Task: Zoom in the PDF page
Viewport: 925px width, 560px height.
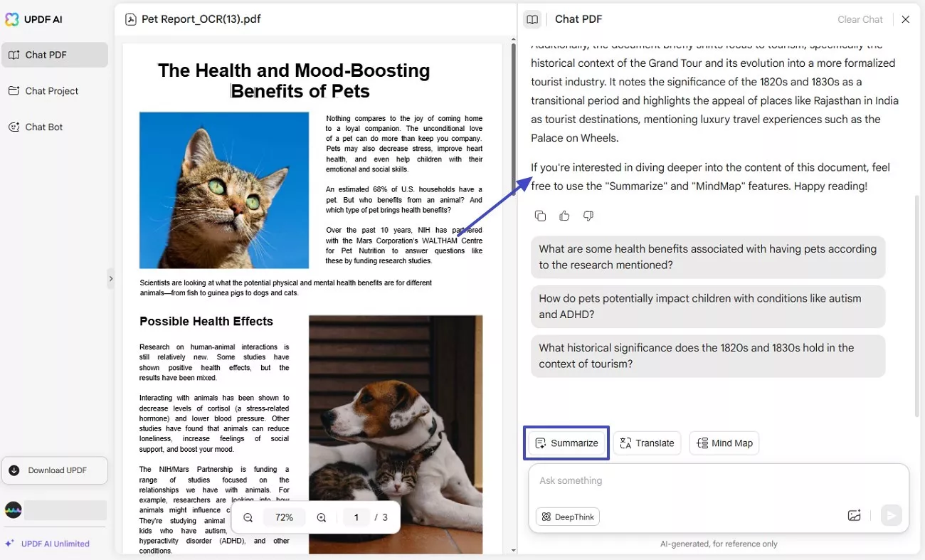Action: pyautogui.click(x=322, y=517)
